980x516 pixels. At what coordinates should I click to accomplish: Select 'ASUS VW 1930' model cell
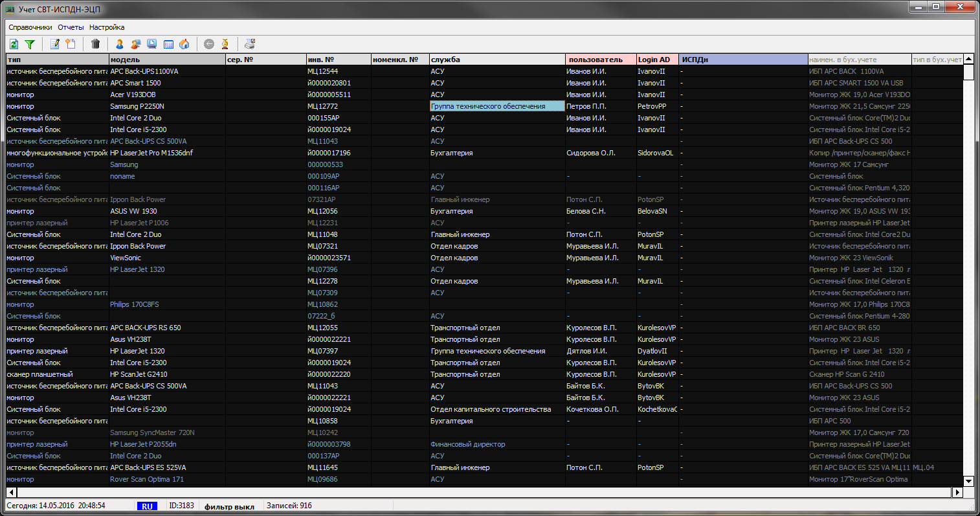coord(167,211)
